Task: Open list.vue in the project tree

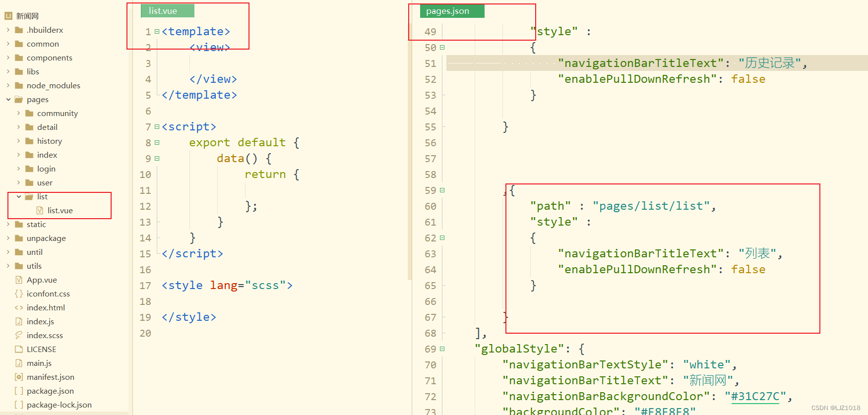Action: (x=60, y=210)
